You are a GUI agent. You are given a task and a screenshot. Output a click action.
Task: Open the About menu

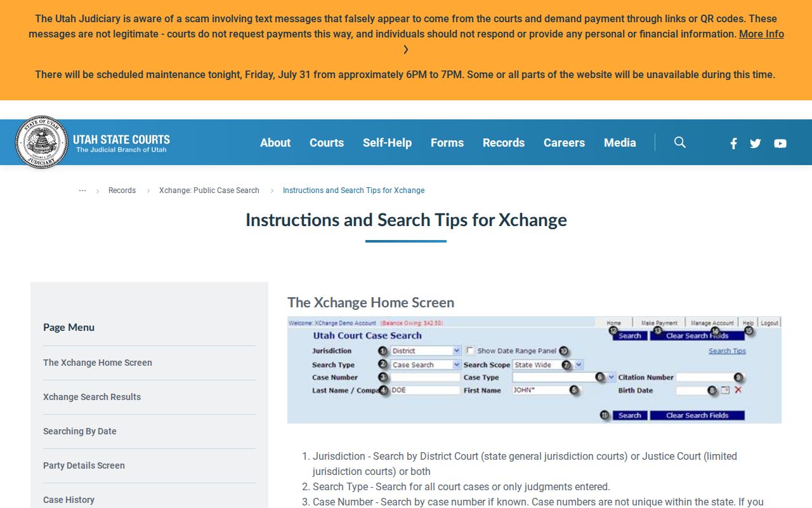(275, 143)
